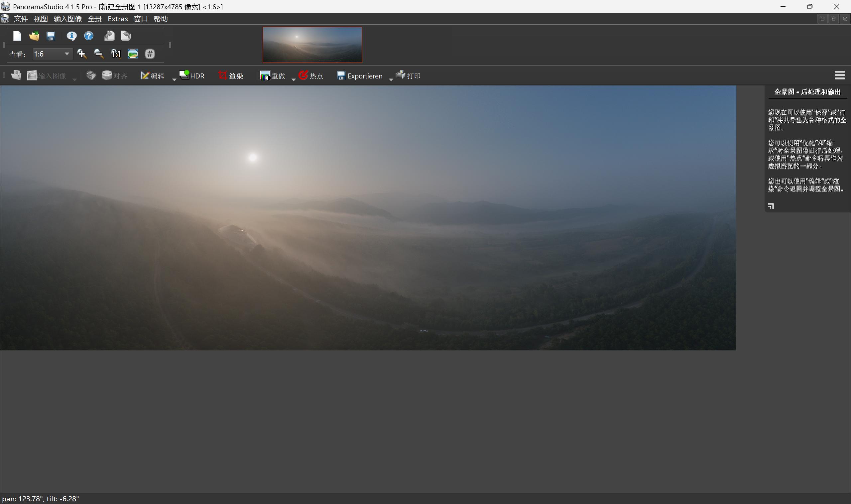Zoom out of the panorama
The width and height of the screenshot is (851, 504).
pos(98,54)
